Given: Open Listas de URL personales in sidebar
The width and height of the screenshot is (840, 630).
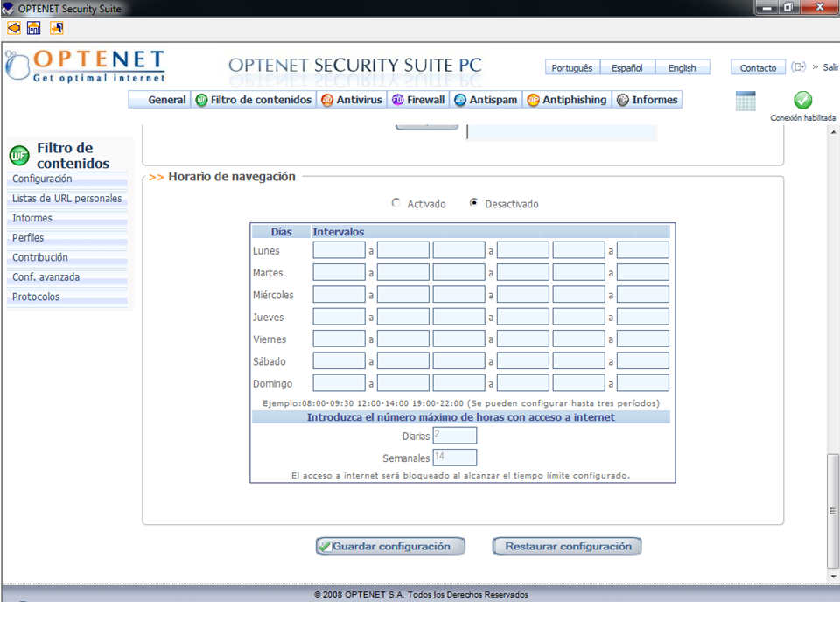Looking at the screenshot, I should (66, 199).
